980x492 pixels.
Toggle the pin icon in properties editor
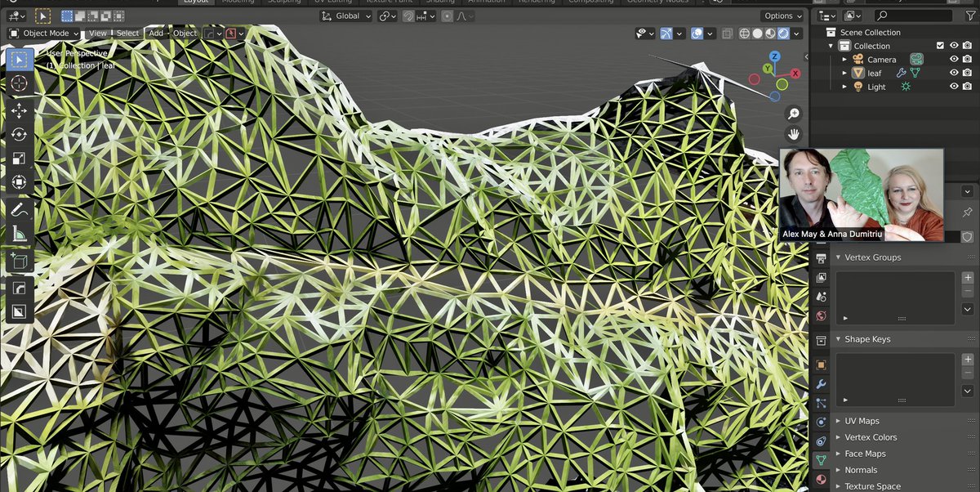pos(968,212)
